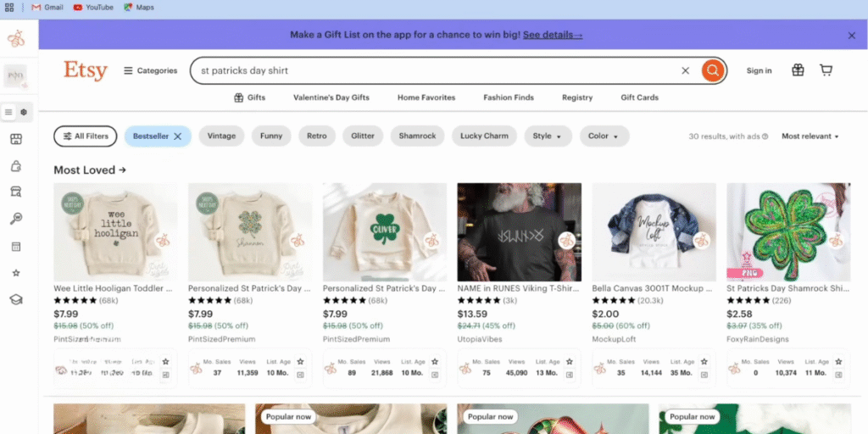The width and height of the screenshot is (868, 434).
Task: Open the gift box icon in the header
Action: point(798,70)
